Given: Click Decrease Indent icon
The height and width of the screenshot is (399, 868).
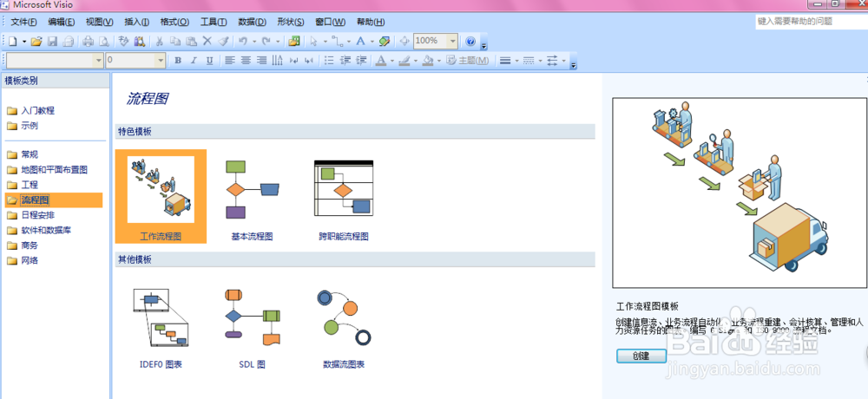Looking at the screenshot, I should tap(345, 61).
